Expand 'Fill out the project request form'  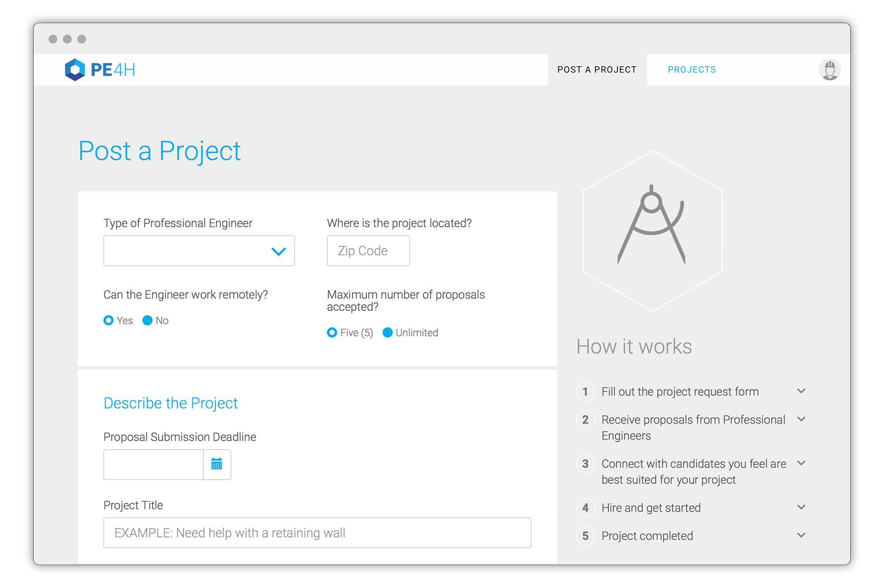point(801,391)
